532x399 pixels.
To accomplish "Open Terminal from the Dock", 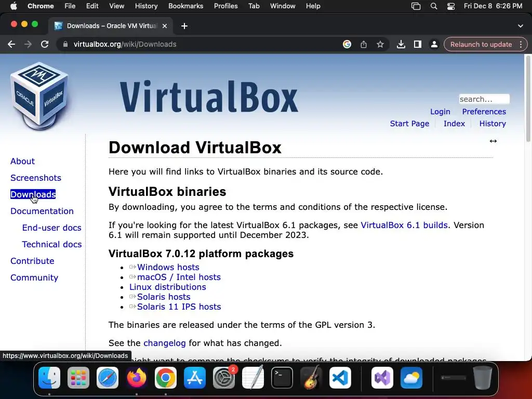I will tap(282, 377).
